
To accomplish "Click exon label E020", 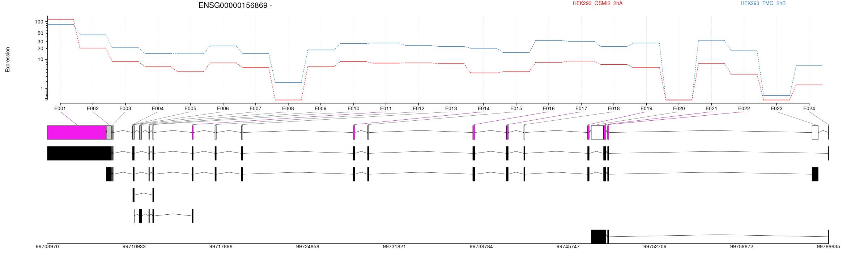I will pos(679,108).
